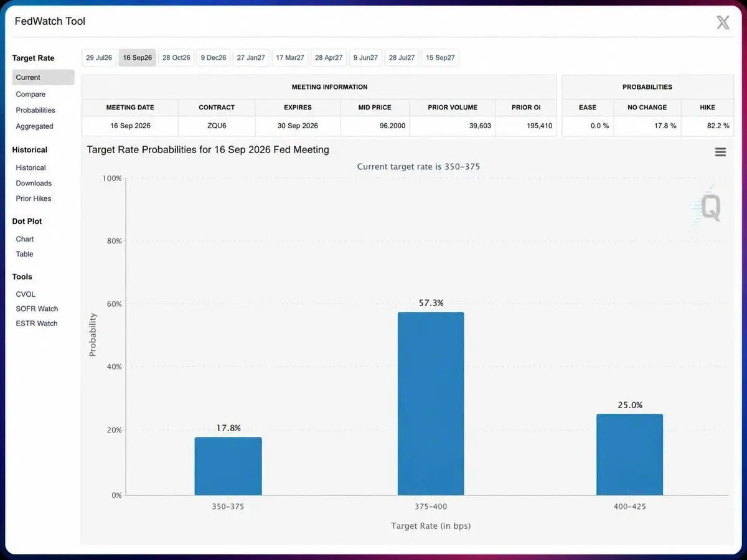The height and width of the screenshot is (560, 747).
Task: Click the 16 Sep 2026 meeting date cell
Action: tap(129, 126)
